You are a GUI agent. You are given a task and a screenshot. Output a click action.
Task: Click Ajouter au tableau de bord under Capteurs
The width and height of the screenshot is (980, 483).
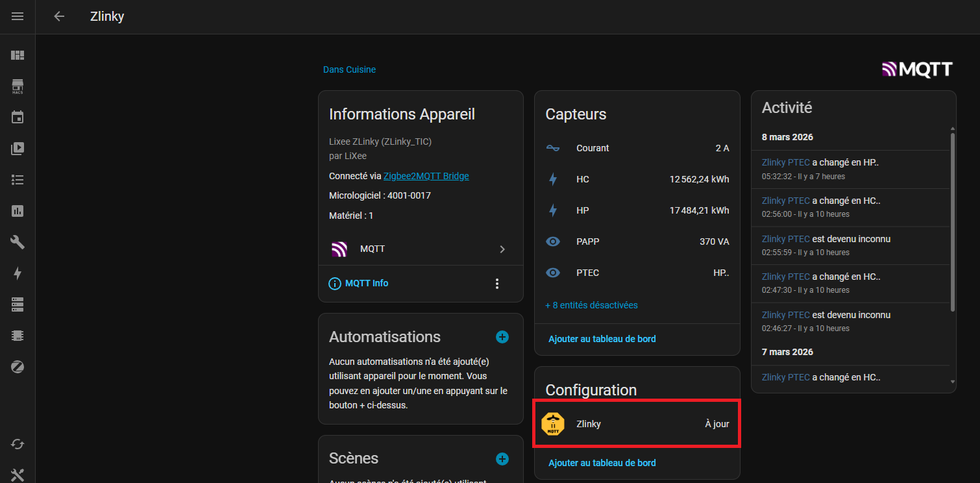602,339
